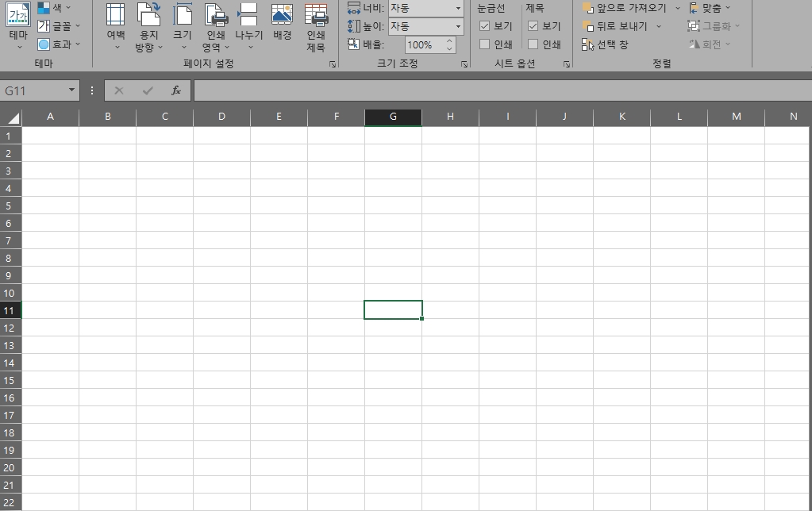
Task: Open the 인쇄 영역 print area menu
Action: [x=216, y=26]
